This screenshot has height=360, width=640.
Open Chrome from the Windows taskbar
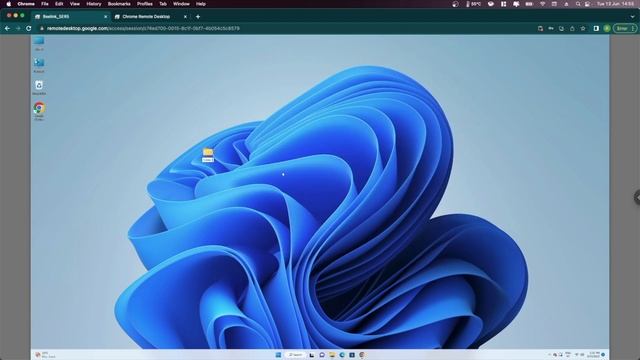pyautogui.click(x=362, y=355)
